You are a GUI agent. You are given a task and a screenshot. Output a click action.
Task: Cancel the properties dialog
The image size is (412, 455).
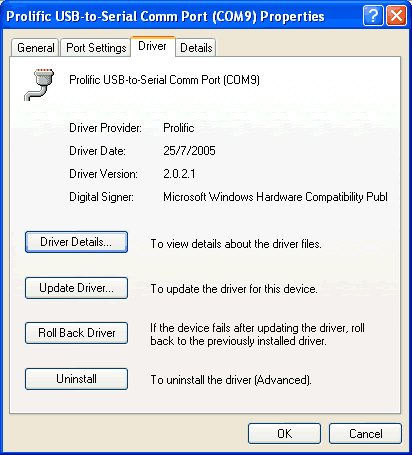pos(365,434)
